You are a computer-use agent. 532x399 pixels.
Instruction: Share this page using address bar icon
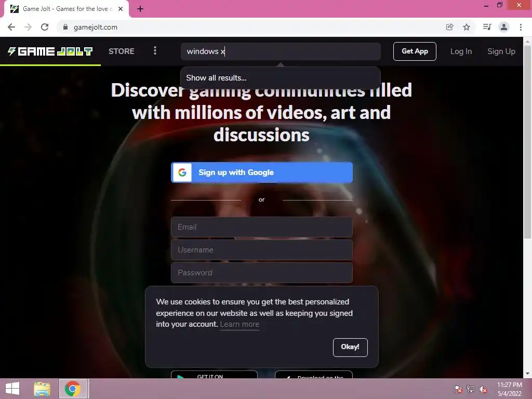tap(449, 27)
